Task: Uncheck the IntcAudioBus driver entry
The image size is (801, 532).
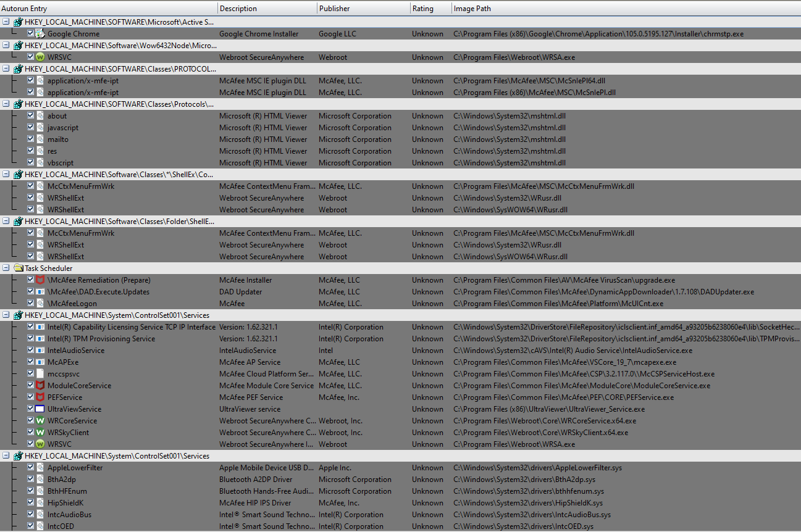Action: pyautogui.click(x=30, y=514)
